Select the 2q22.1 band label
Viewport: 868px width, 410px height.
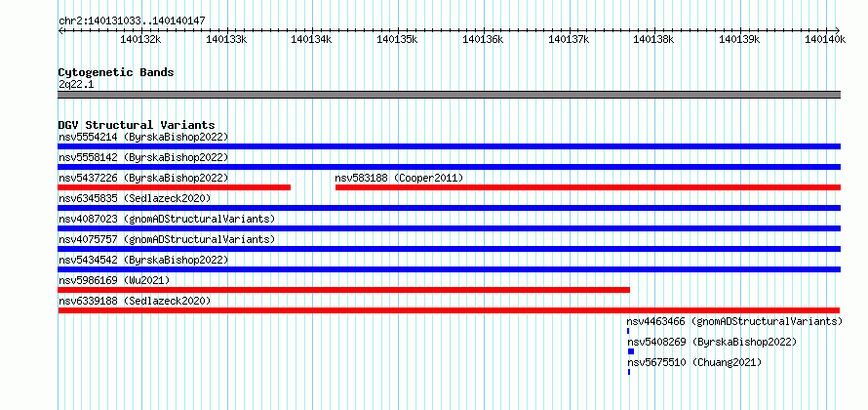[77, 84]
